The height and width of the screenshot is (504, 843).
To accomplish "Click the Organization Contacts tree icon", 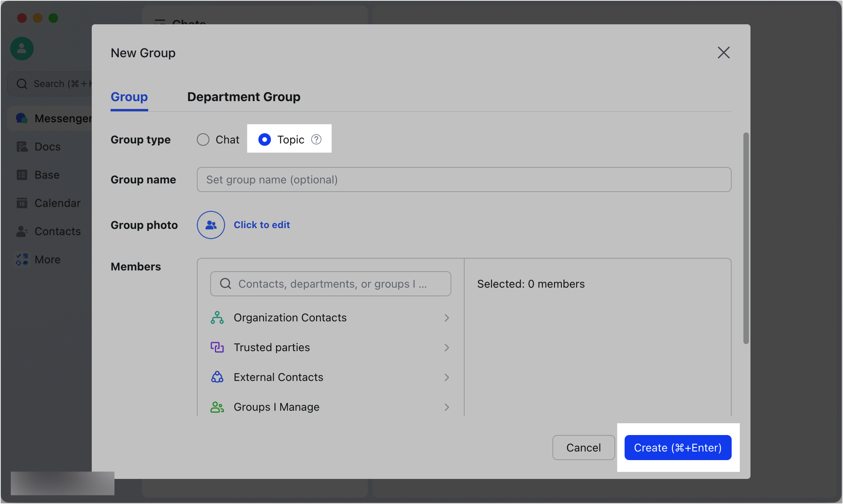I will (217, 317).
